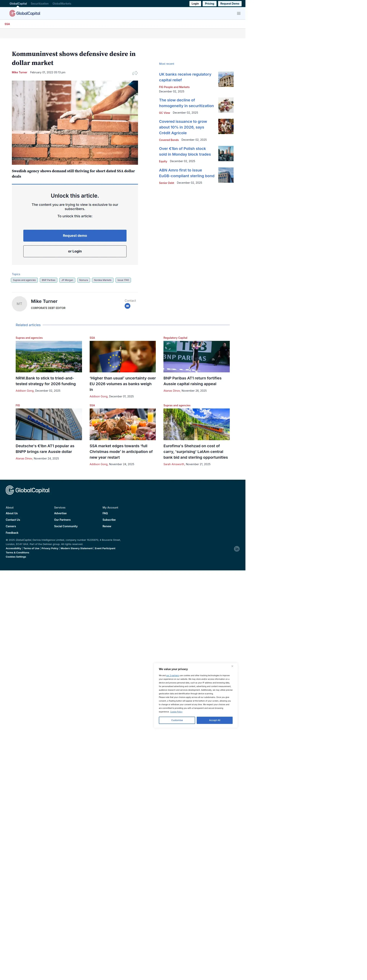Open the Customise cookie options
Screen dimensions: 367x980
click(x=177, y=720)
